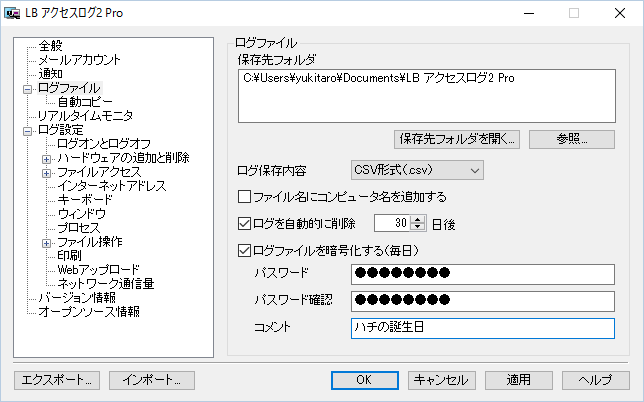Collapse the ログ設定 tree node
Viewport: 644px width, 402px height.
point(28,131)
